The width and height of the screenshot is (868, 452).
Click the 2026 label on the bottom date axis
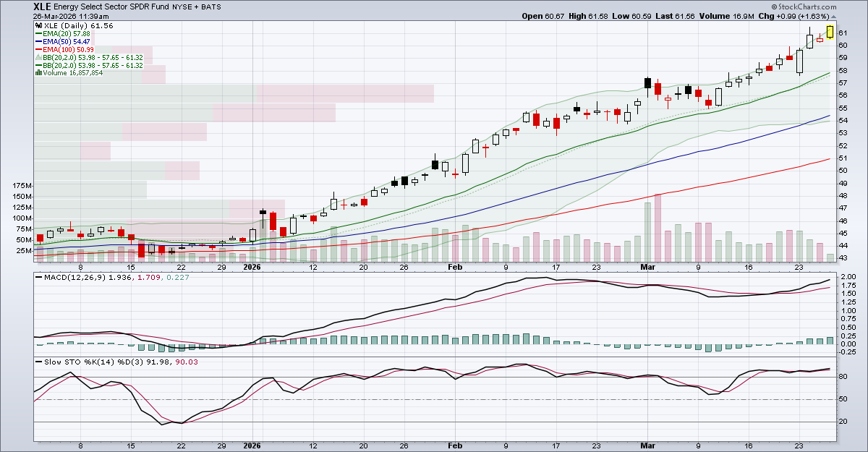point(252,447)
